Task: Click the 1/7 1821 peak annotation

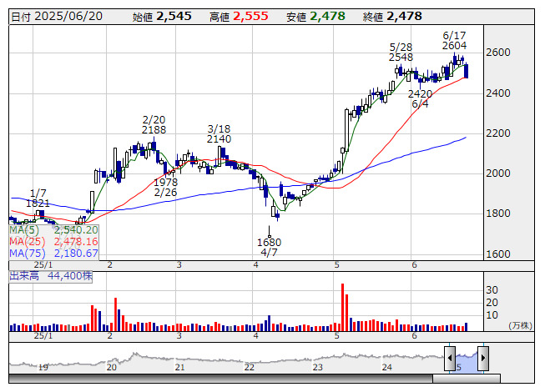Action: [x=38, y=199]
